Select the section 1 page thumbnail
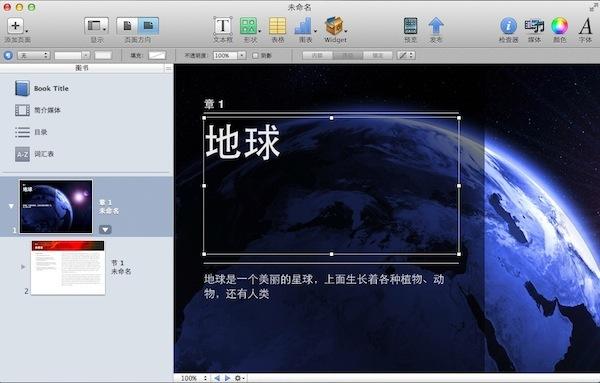Viewport: 600px width, 383px height. tap(68, 267)
